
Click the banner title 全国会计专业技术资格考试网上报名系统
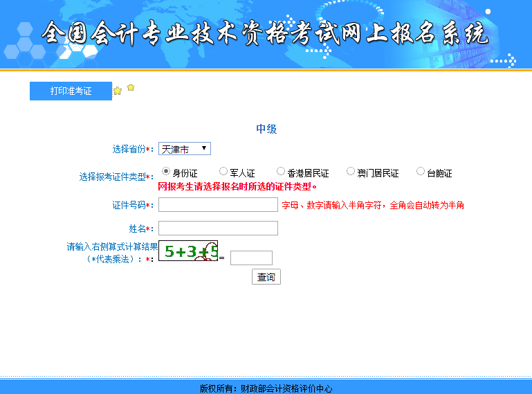point(266,33)
